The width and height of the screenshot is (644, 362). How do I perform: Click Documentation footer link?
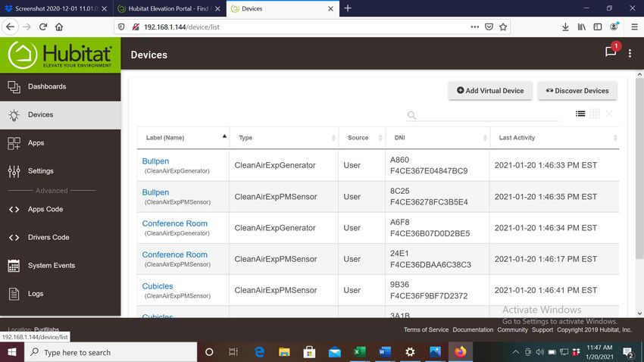473,329
